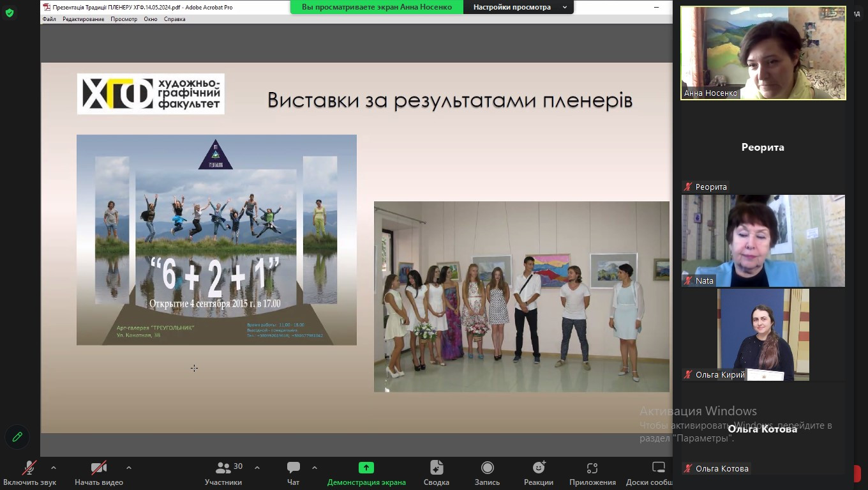This screenshot has height=490, width=868.
Task: Expand video options caret next to Начать видео
Action: click(129, 468)
